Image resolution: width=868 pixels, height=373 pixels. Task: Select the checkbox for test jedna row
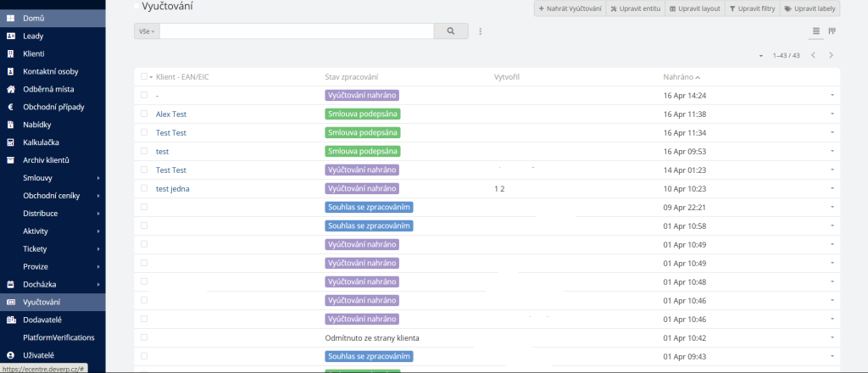pos(144,188)
